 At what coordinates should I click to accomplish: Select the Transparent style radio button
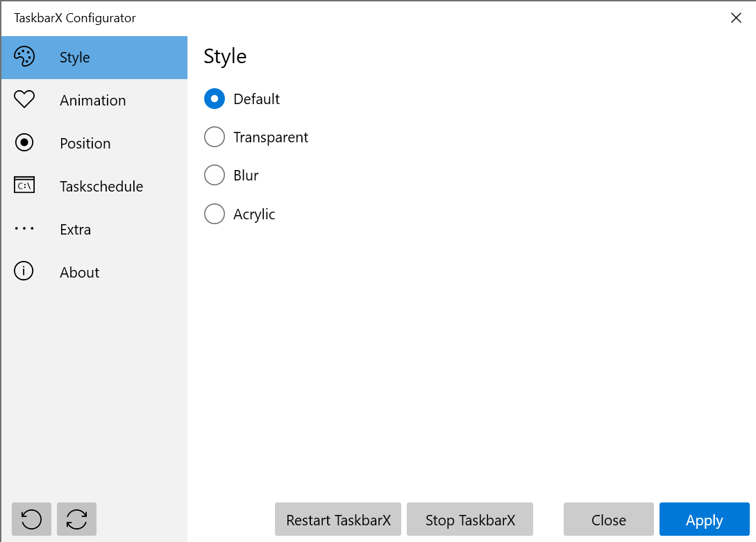pos(215,137)
